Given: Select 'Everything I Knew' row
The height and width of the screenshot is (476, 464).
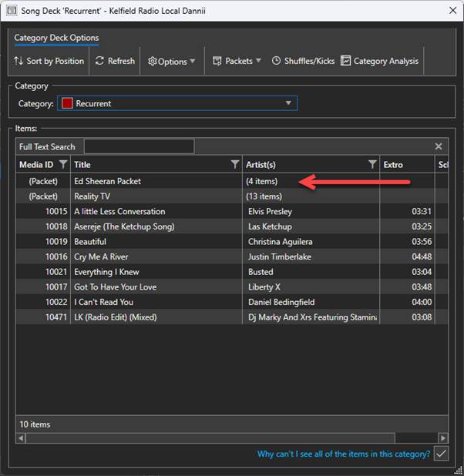Looking at the screenshot, I should pyautogui.click(x=232, y=272).
